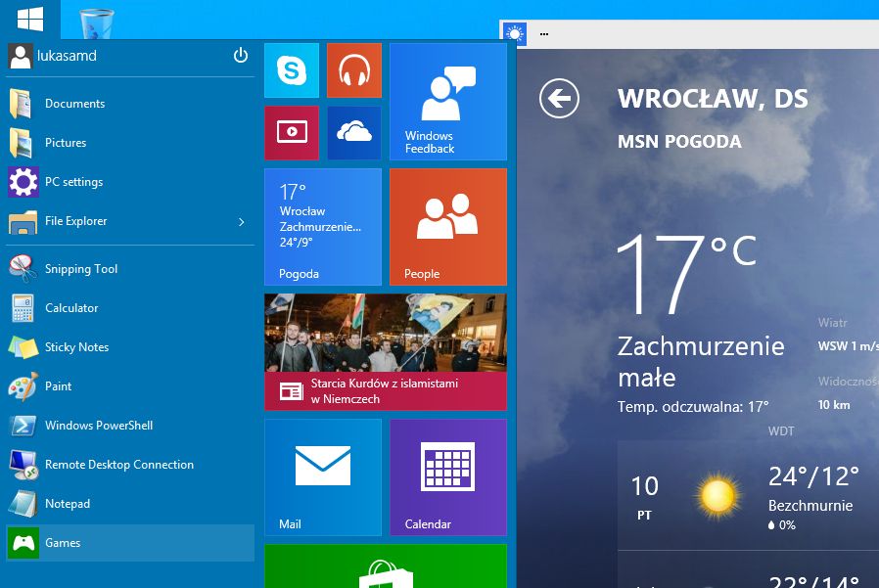
Task: Open the Windows PowerShell icon
Action: pyautogui.click(x=23, y=426)
